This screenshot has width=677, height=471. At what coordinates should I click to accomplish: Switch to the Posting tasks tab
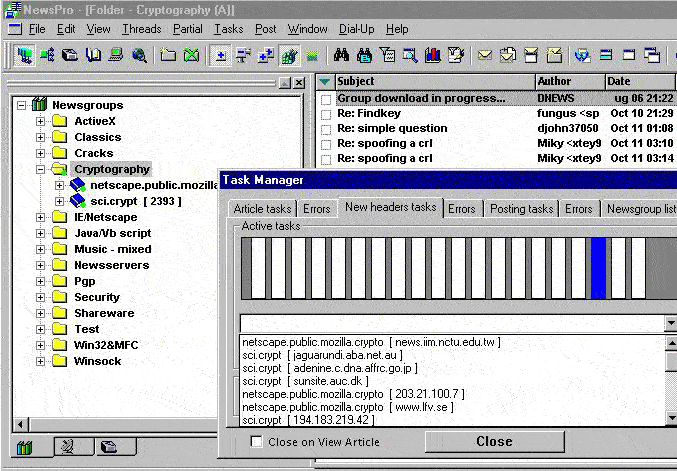pos(520,209)
